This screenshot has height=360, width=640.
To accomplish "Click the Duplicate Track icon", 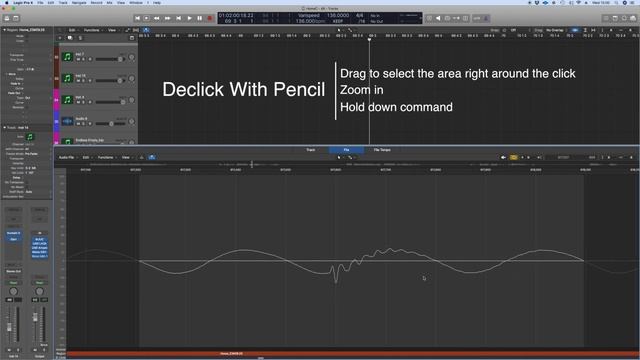I will [70, 38].
